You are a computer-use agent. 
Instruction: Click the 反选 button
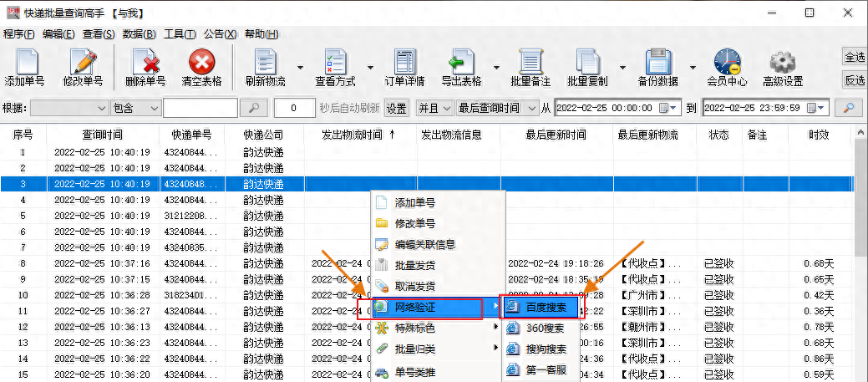click(855, 80)
